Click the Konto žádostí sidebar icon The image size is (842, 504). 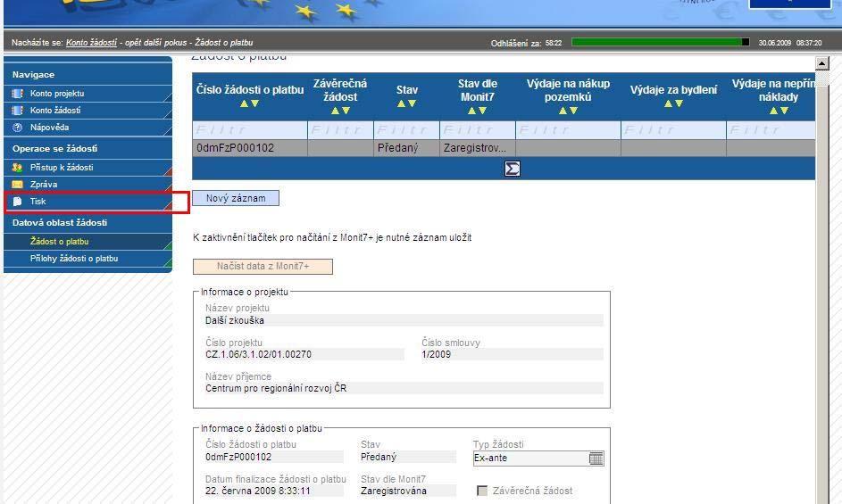(17, 111)
